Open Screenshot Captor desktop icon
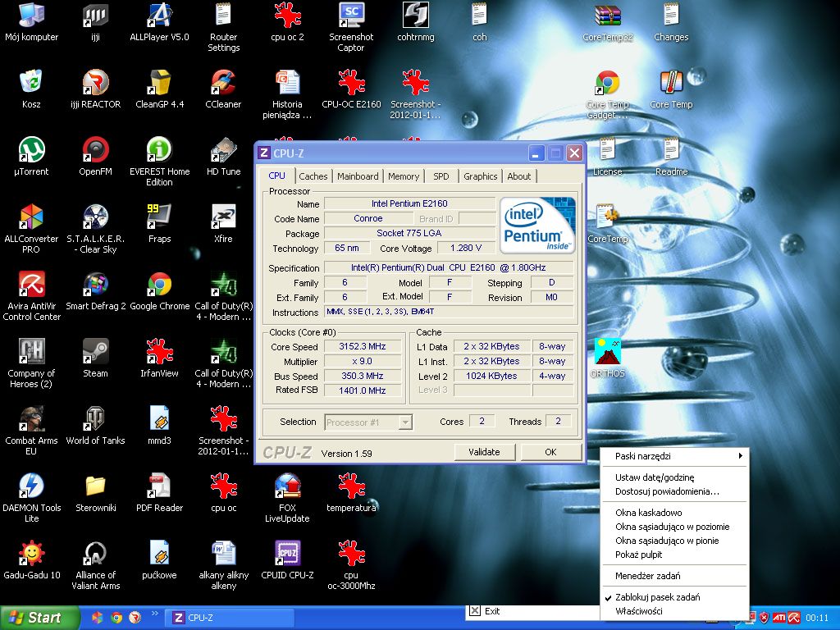This screenshot has width=840, height=630. click(351, 28)
